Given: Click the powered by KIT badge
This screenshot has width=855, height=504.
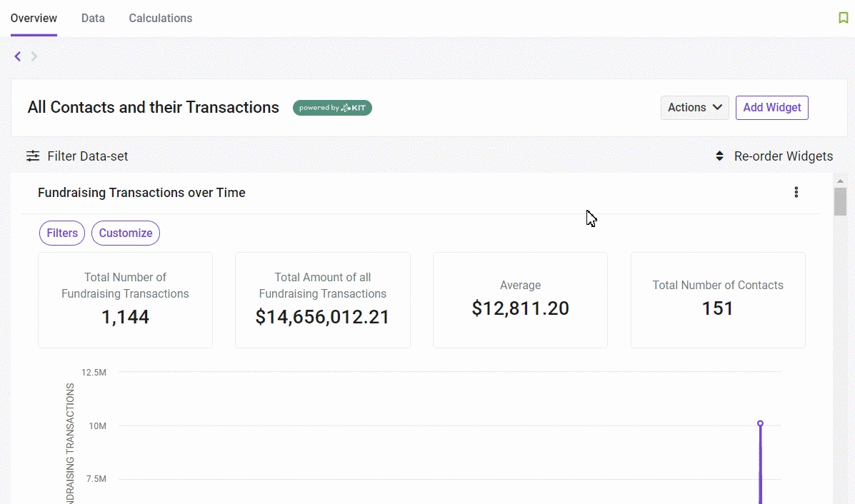Looking at the screenshot, I should 332,108.
